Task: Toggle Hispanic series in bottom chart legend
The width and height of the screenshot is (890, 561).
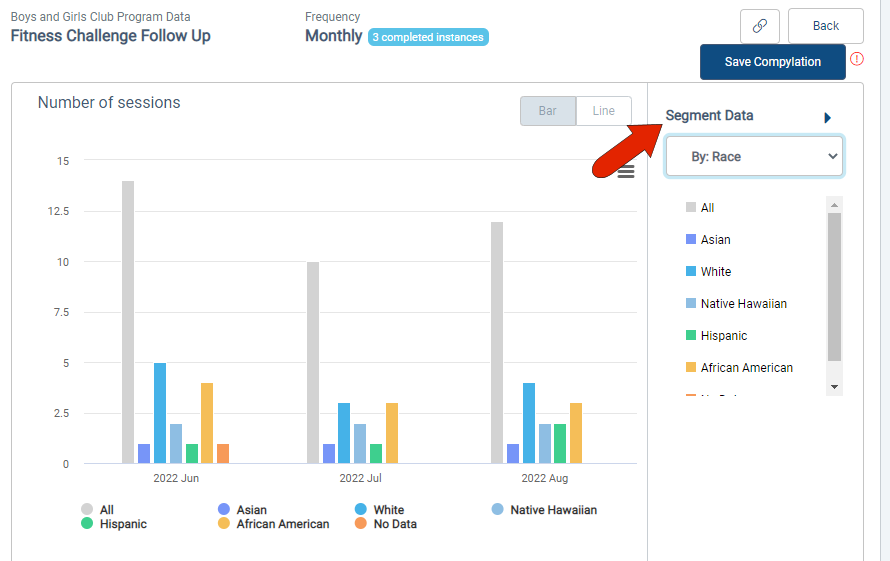Action: pos(114,524)
